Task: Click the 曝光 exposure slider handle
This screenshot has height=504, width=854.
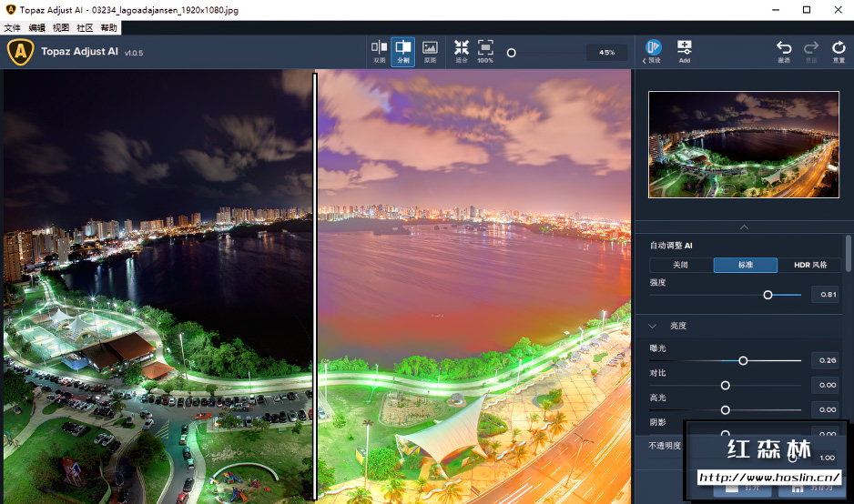Action: (743, 361)
